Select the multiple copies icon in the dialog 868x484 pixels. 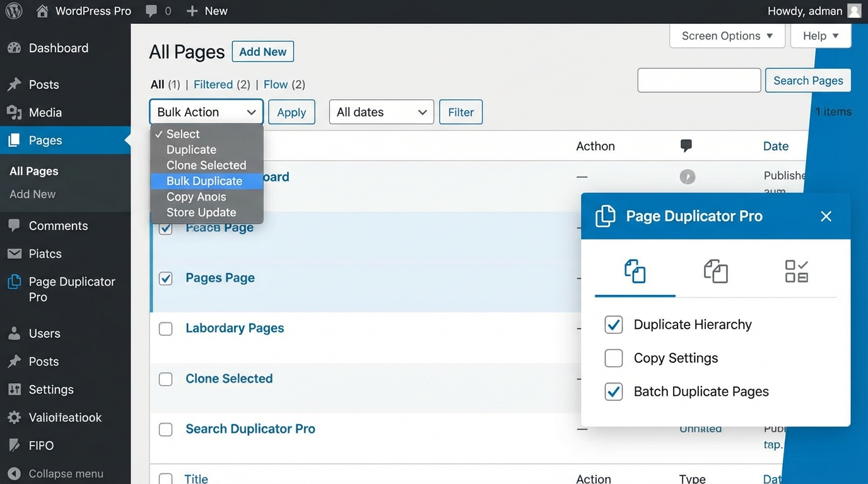point(715,271)
